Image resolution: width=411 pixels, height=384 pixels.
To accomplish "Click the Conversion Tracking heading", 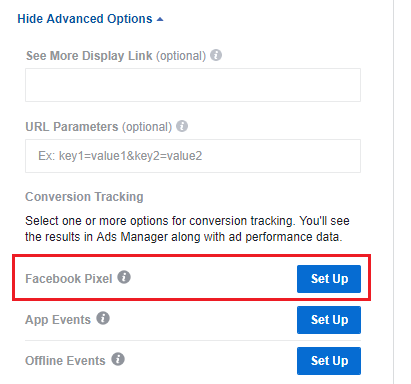I will [x=84, y=197].
